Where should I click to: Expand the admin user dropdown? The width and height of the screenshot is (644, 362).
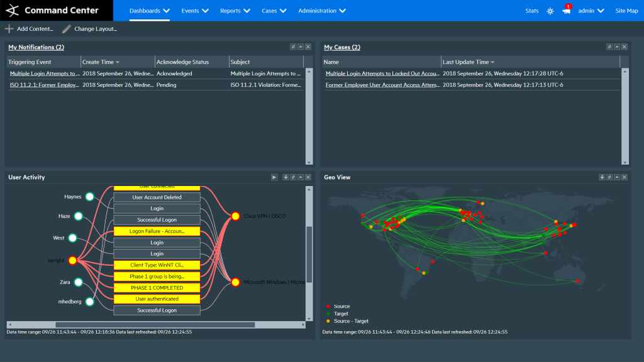click(591, 11)
